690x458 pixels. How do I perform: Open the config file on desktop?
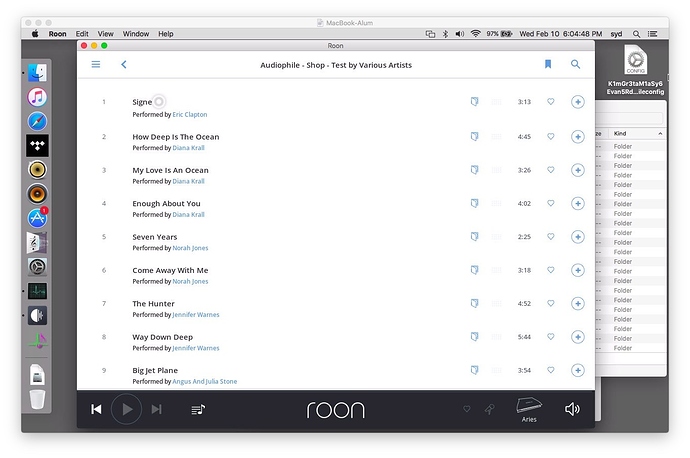click(635, 70)
